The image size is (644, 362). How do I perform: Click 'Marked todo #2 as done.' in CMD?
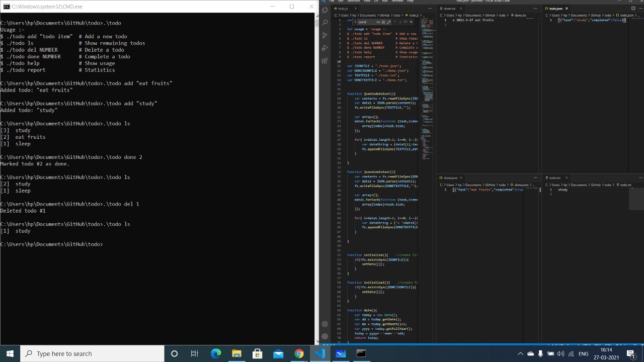35,164
